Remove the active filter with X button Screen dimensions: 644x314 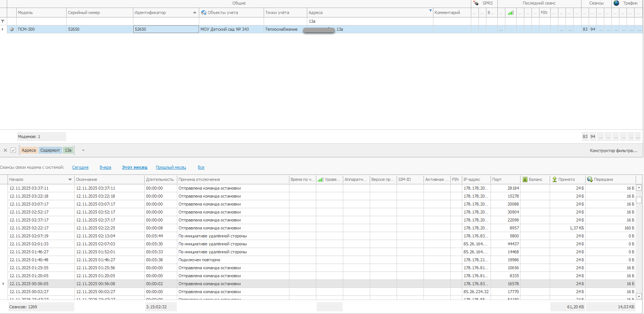point(5,150)
